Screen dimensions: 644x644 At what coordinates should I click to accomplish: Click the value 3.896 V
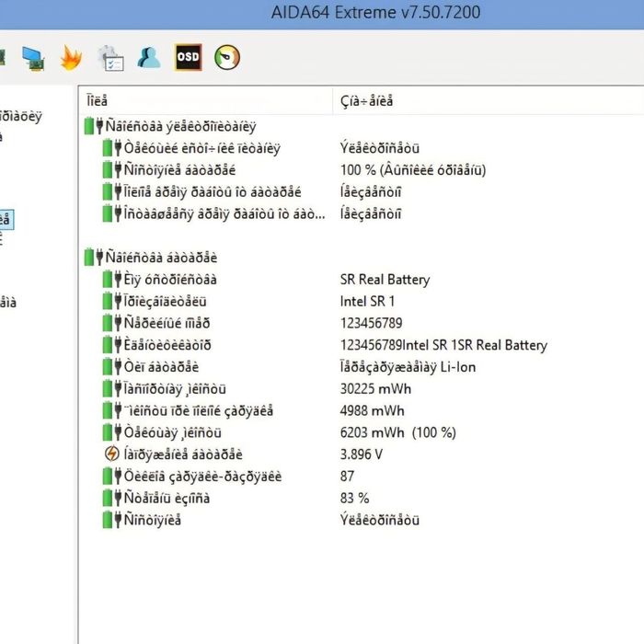pos(362,454)
